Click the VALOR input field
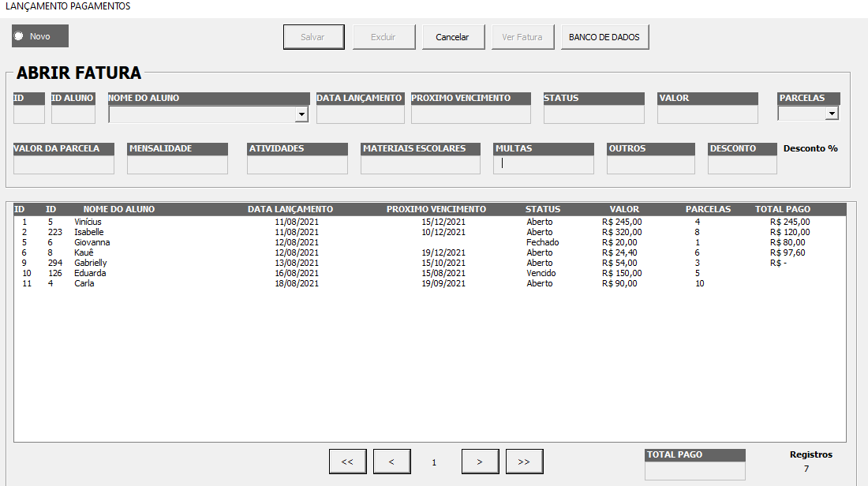This screenshot has height=486, width=868. tap(708, 114)
